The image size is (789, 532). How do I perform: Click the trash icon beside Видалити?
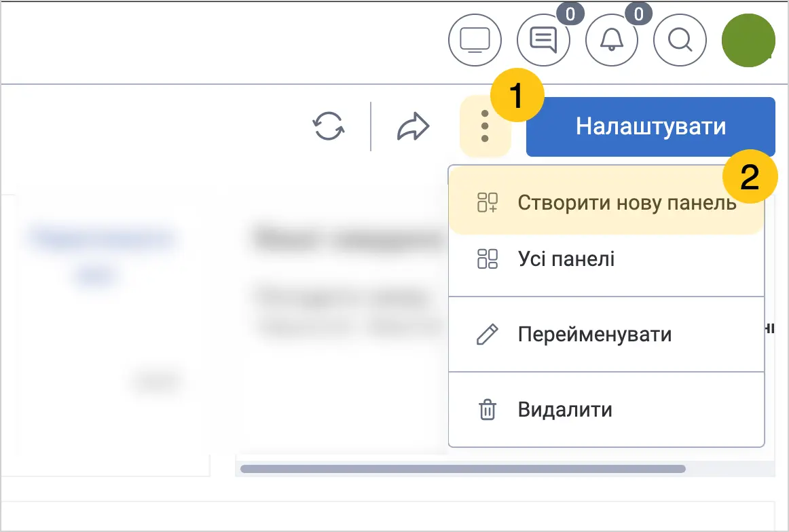487,409
